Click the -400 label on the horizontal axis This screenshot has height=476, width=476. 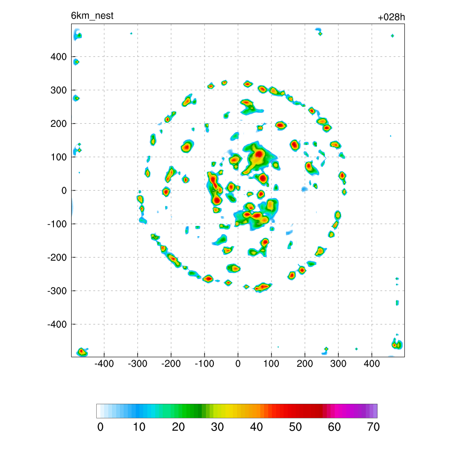tap(104, 364)
